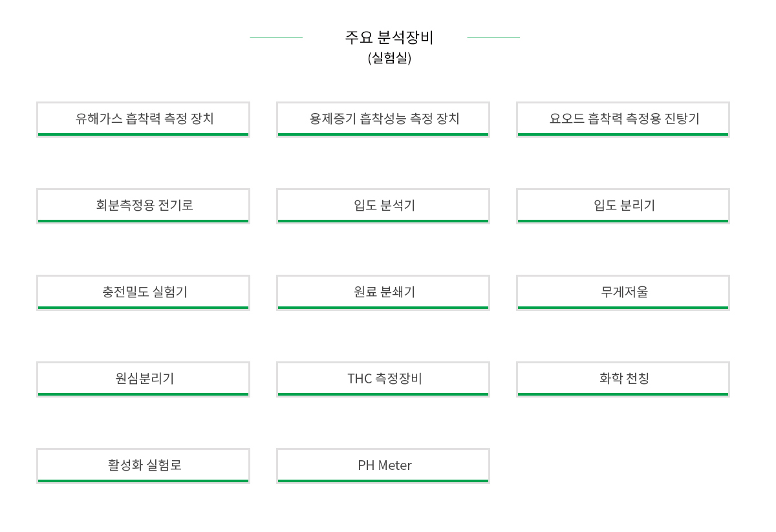Select the 입도 분리기 box
The width and height of the screenshot is (776, 532).
click(623, 206)
